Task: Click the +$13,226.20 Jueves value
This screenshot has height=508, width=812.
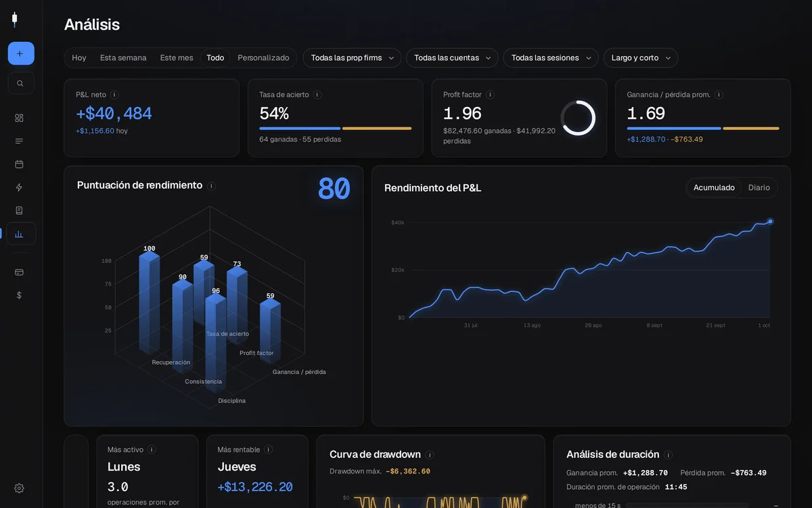Action: 255,487
